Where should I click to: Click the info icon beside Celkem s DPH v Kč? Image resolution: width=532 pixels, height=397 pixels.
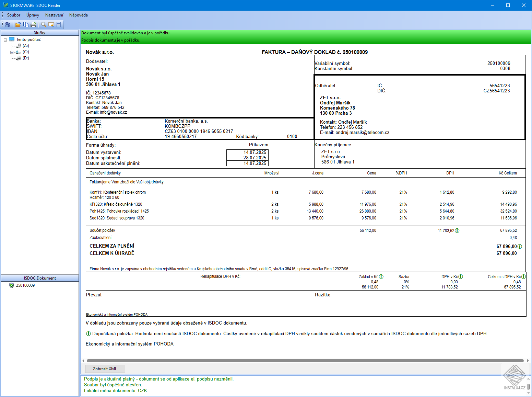click(x=524, y=276)
